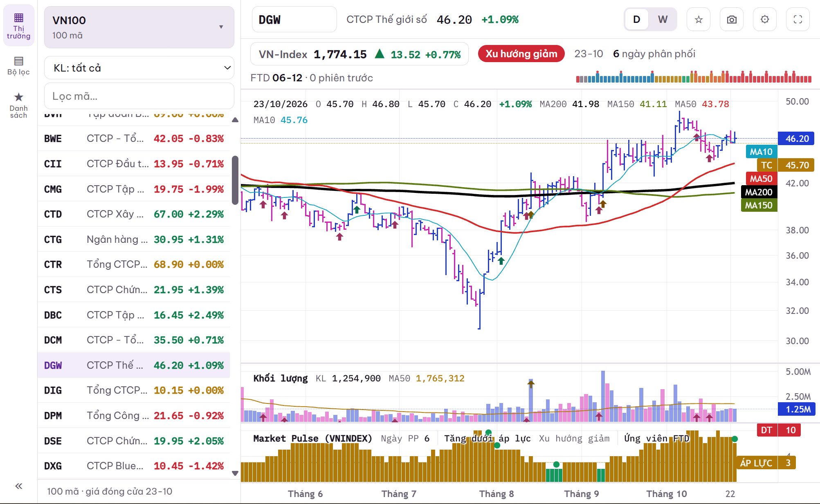This screenshot has height=504, width=820.
Task: Click the MA150 legend label
Action: click(x=759, y=205)
